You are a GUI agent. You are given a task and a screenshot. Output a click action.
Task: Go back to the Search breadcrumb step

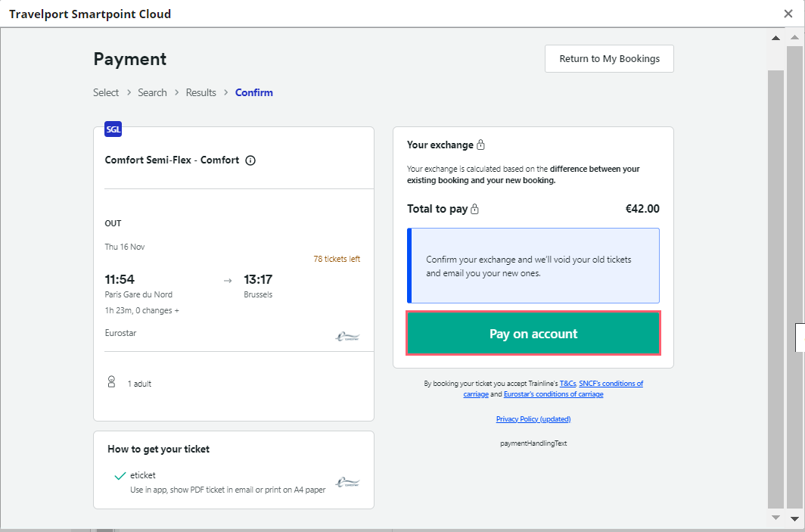coord(153,92)
